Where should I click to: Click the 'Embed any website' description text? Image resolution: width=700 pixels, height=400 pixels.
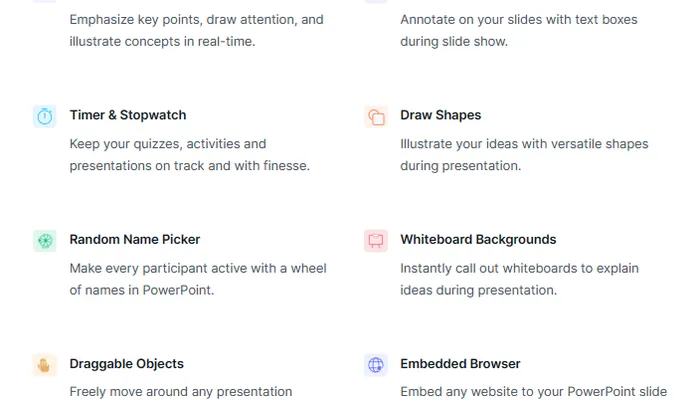coord(533,391)
